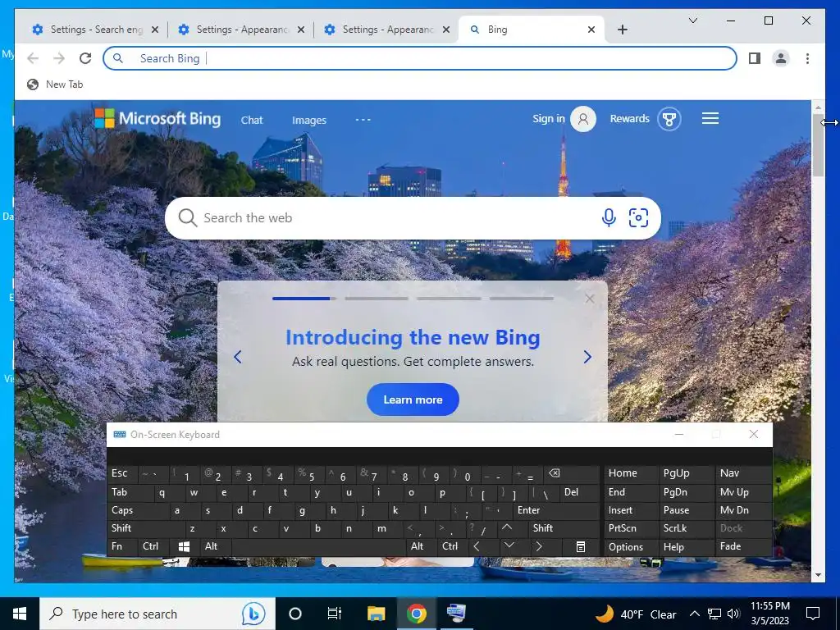Go forward in browser history

coord(59,58)
